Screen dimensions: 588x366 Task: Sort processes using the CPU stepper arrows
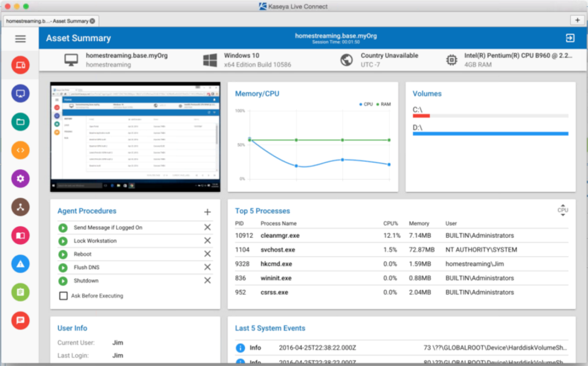pyautogui.click(x=562, y=210)
